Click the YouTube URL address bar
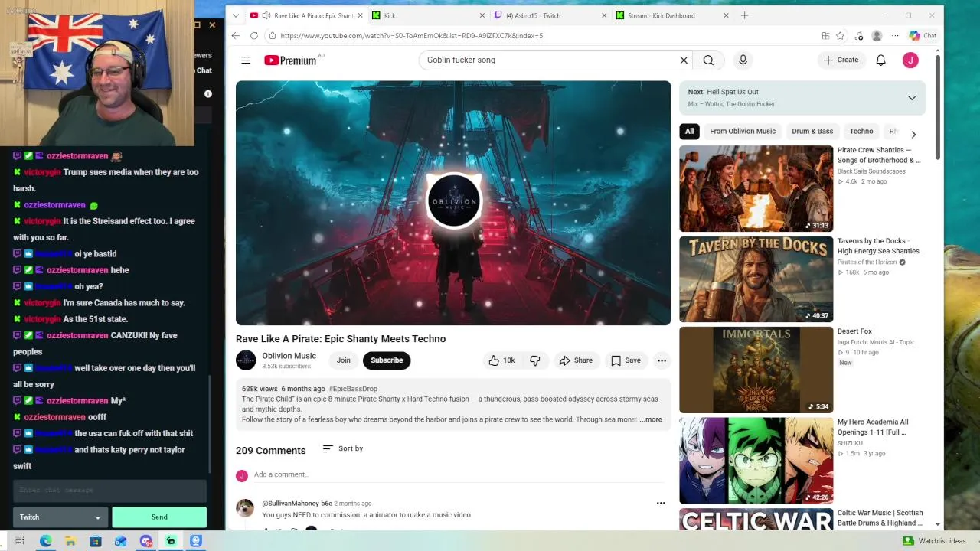This screenshot has height=551, width=980. [x=536, y=35]
